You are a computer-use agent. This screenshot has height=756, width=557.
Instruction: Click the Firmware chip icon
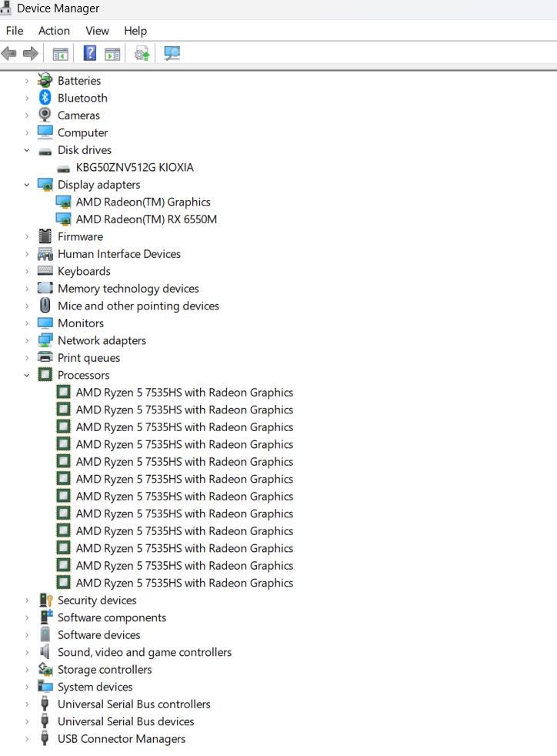45,236
